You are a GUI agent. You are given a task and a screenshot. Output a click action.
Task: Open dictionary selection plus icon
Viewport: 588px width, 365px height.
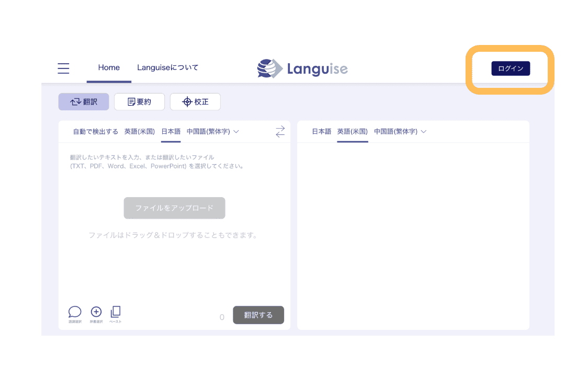pyautogui.click(x=96, y=313)
